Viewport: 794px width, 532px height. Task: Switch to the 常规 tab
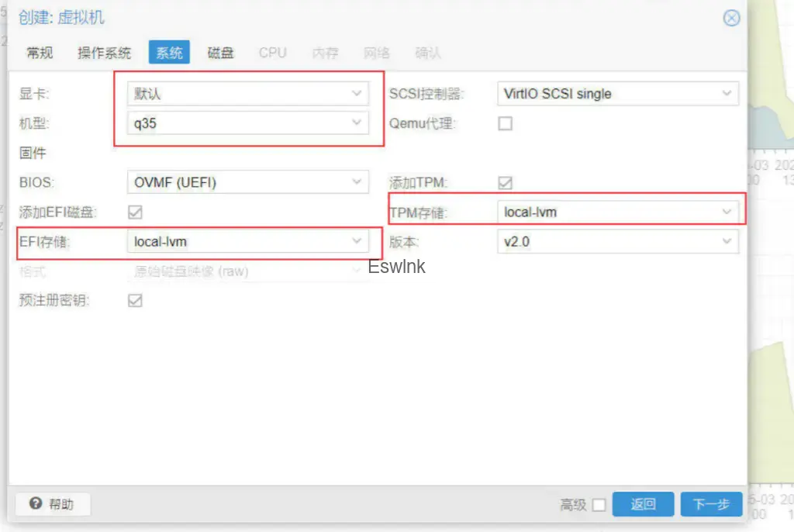click(40, 53)
